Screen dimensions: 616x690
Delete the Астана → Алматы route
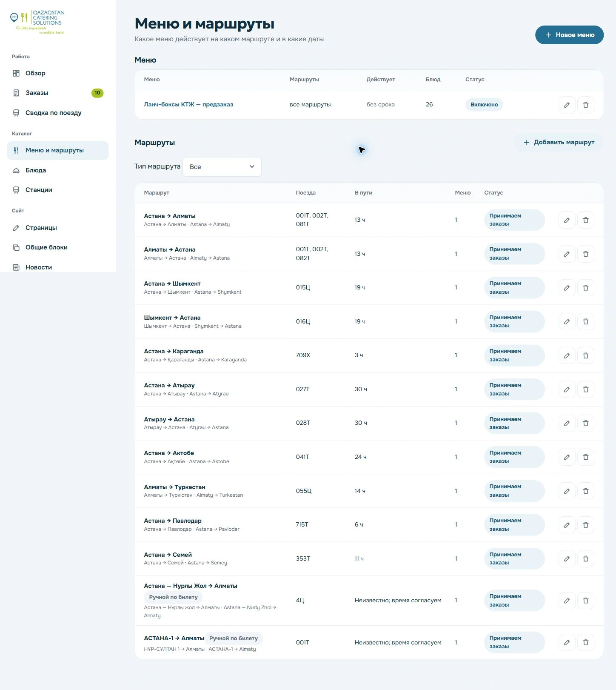tap(586, 220)
